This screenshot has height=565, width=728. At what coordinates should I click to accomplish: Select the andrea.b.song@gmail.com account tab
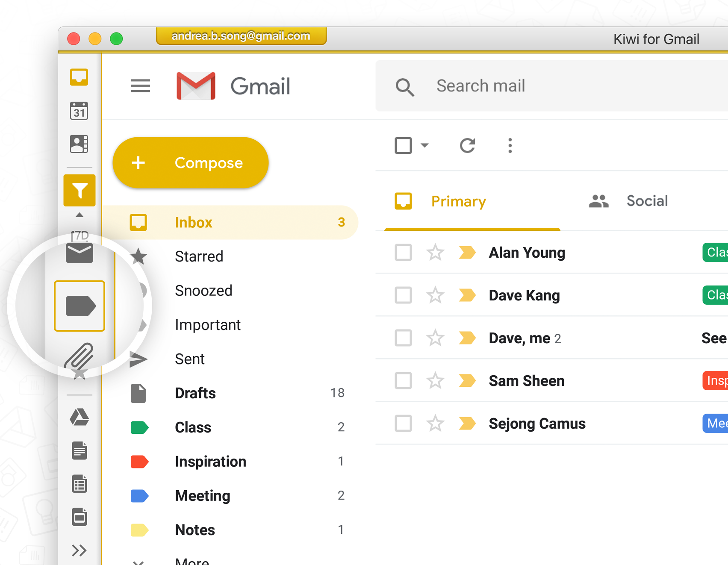point(241,36)
